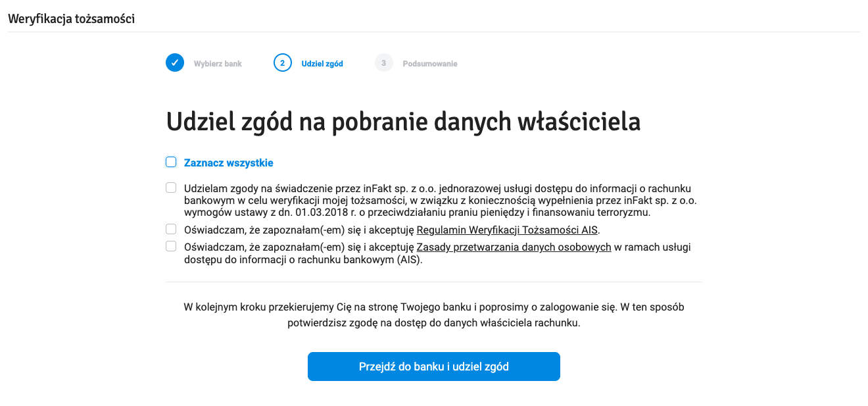This screenshot has height=406, width=868.
Task: Click the Weryfikacja tożsamości page title
Action: tap(71, 18)
